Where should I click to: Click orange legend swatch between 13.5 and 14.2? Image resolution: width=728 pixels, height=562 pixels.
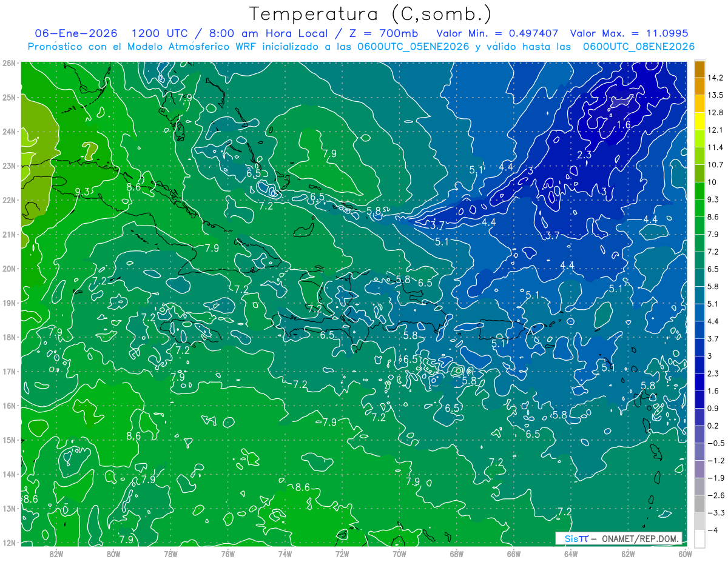[699, 87]
